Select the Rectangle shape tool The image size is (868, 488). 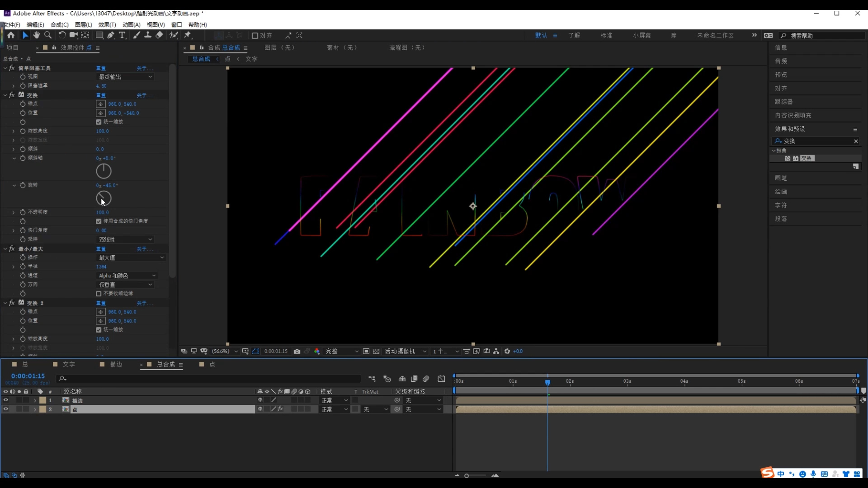pos(99,35)
